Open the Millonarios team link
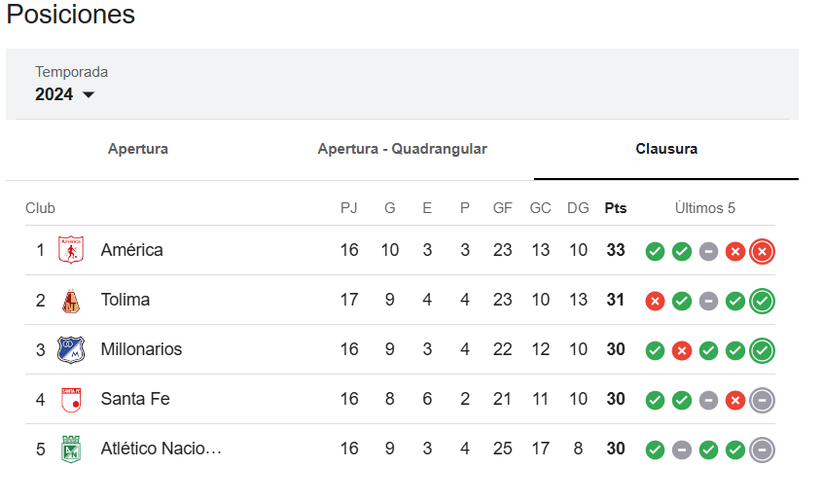This screenshot has width=823, height=504. [x=141, y=349]
